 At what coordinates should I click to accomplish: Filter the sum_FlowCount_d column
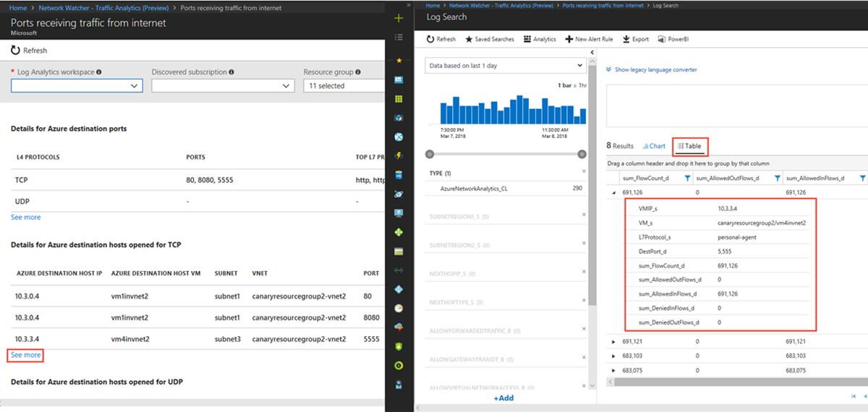pos(686,178)
